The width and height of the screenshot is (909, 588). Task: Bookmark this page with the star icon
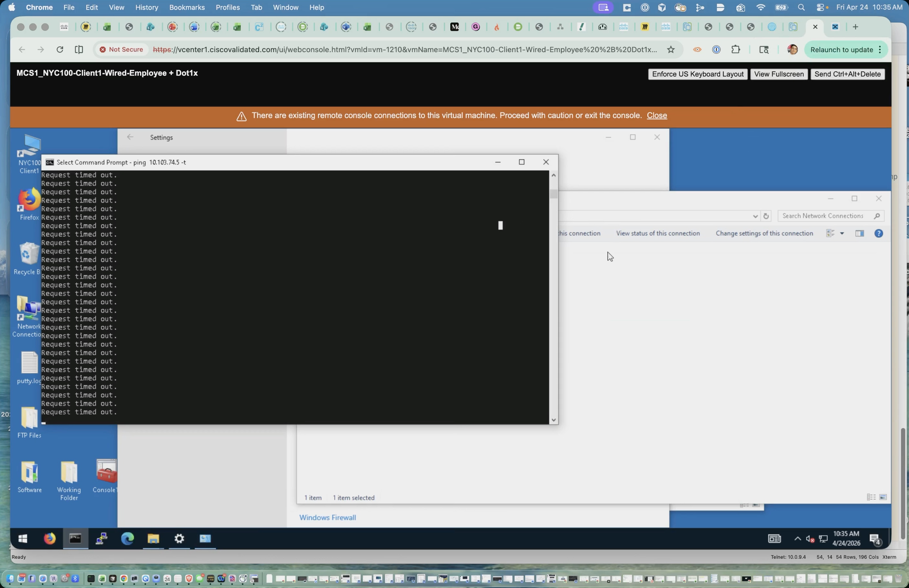click(x=671, y=50)
